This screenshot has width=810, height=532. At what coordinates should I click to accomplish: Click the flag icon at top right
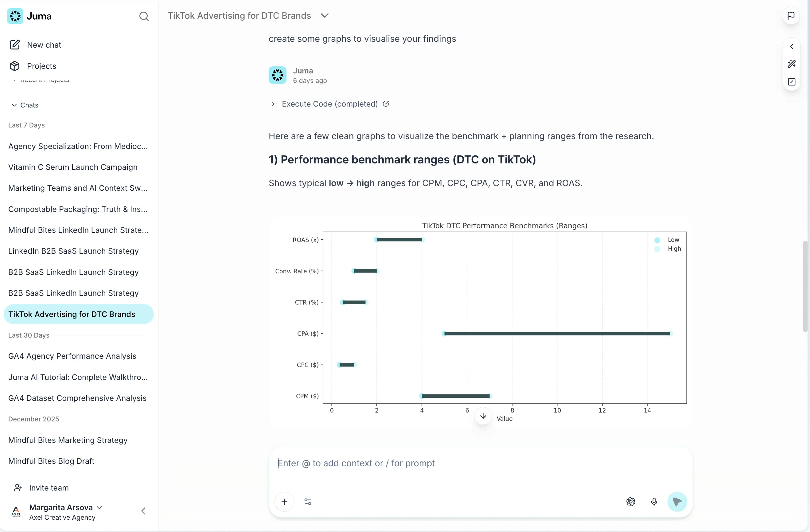pyautogui.click(x=791, y=16)
